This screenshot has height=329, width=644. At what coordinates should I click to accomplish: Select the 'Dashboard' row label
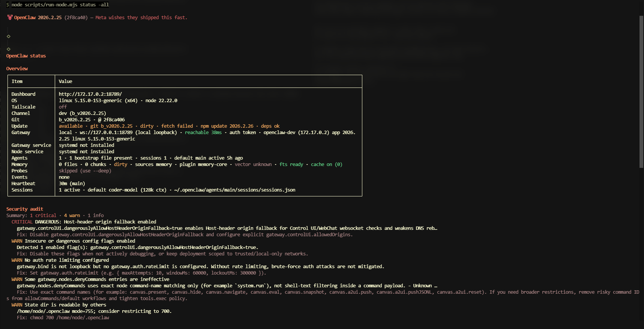(x=23, y=94)
